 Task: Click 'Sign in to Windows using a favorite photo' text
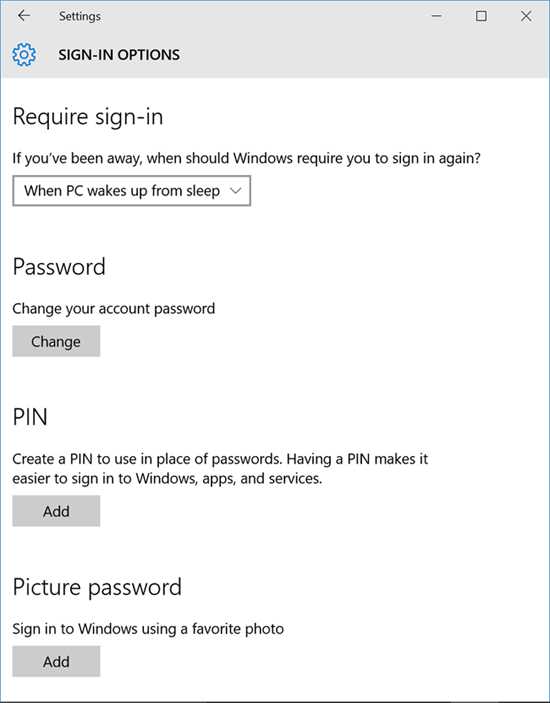coord(148,629)
